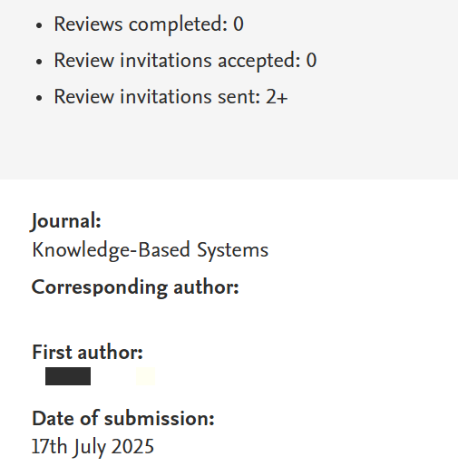This screenshot has width=458, height=476.
Task: Click the bullet before Reviews completed
Action: [39, 25]
